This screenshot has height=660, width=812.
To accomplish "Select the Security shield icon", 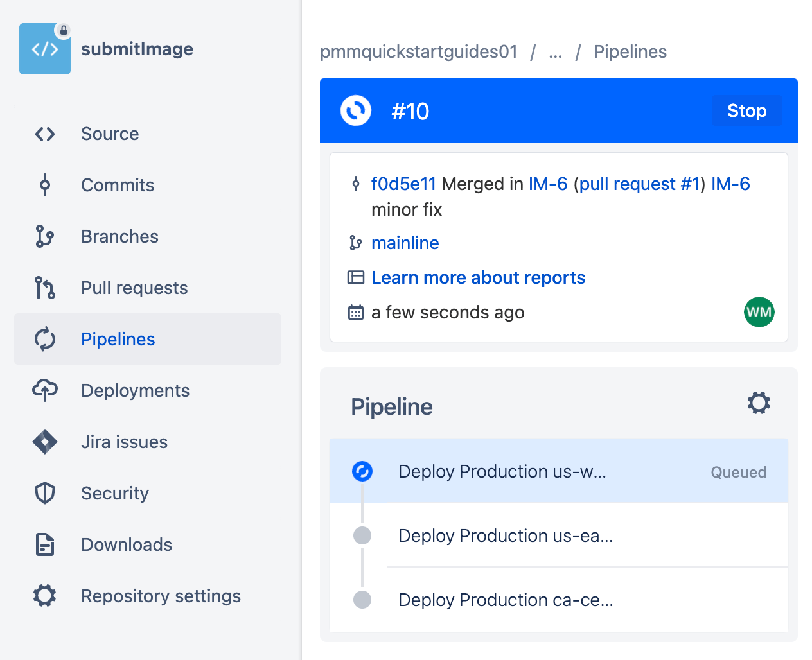I will coord(44,493).
